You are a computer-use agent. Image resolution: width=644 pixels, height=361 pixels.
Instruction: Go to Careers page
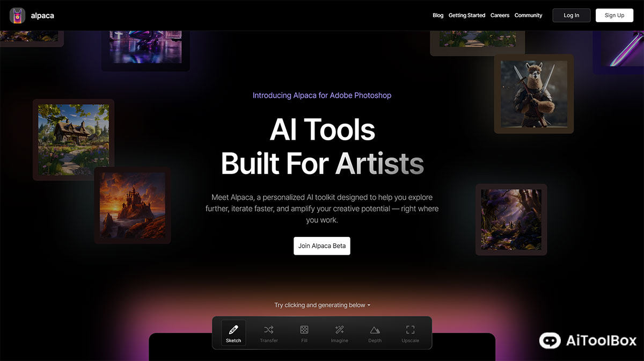(500, 16)
